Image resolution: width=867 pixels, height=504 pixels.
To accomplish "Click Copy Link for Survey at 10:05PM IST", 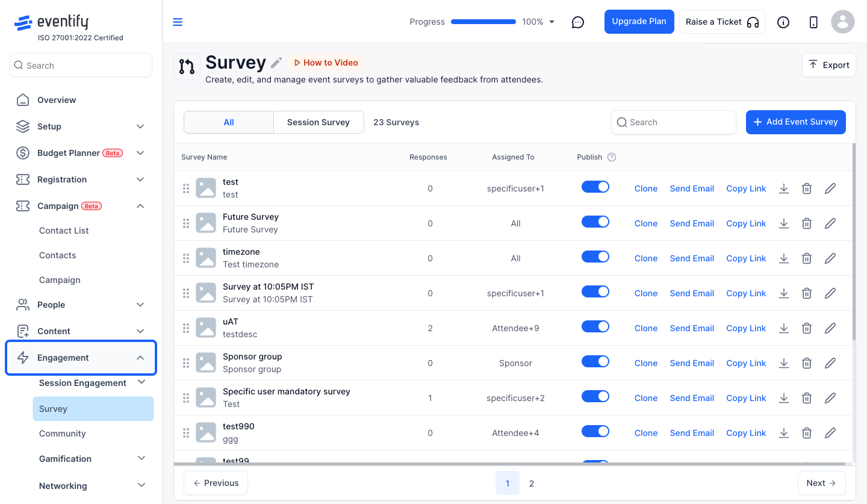I will 746,293.
